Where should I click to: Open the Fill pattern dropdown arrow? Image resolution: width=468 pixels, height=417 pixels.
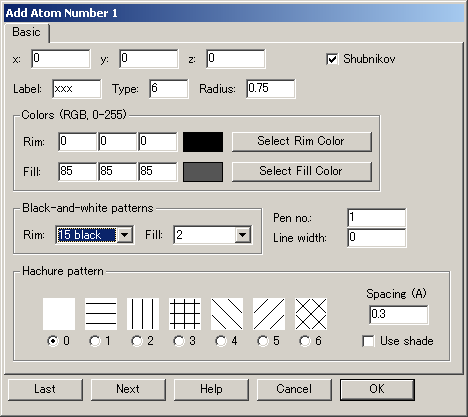point(243,235)
